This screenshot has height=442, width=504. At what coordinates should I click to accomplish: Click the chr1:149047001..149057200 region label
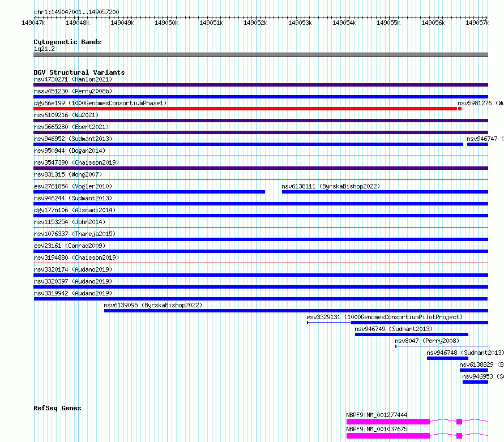pyautogui.click(x=76, y=12)
